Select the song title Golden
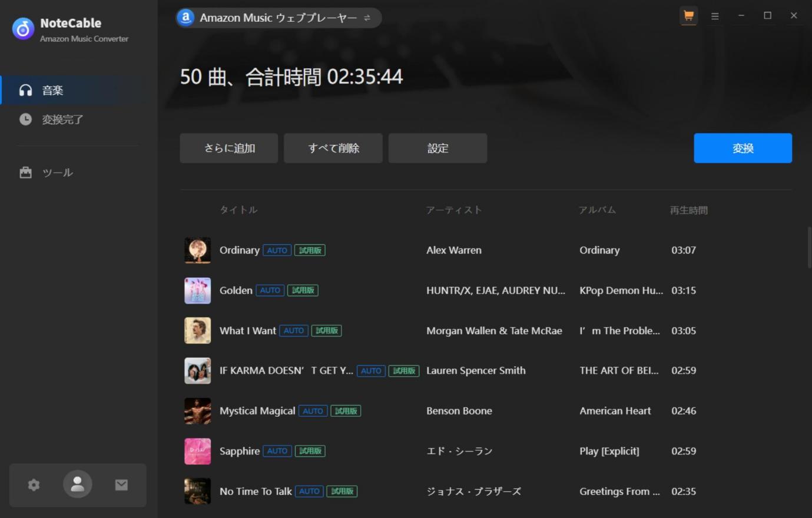Image resolution: width=812 pixels, height=518 pixels. pos(236,290)
